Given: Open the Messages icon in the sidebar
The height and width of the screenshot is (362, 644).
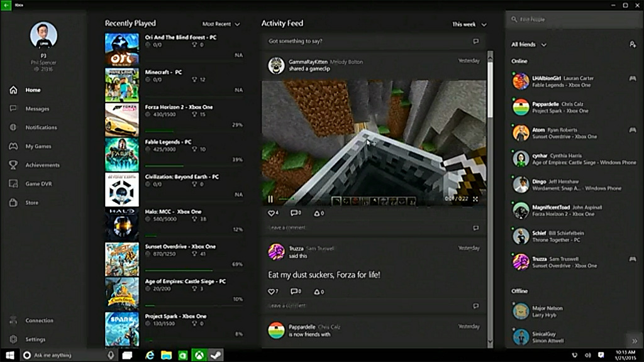Looking at the screenshot, I should (13, 109).
